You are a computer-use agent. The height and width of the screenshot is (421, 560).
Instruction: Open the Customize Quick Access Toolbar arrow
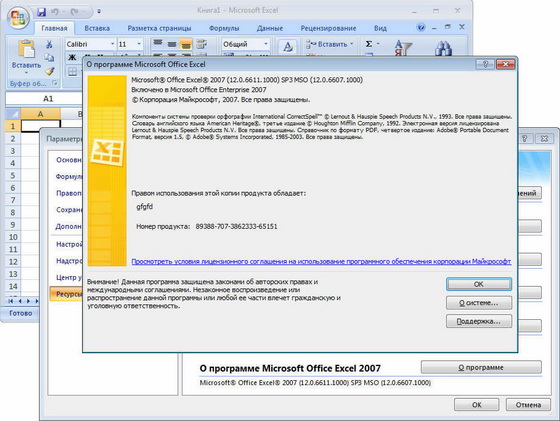tap(99, 12)
